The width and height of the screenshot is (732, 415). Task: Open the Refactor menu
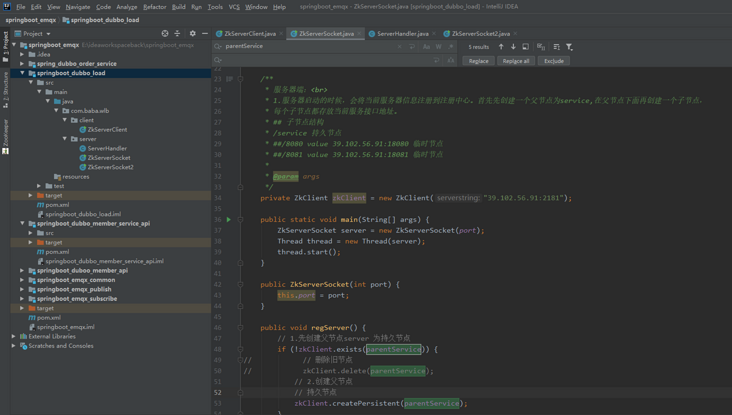[154, 7]
